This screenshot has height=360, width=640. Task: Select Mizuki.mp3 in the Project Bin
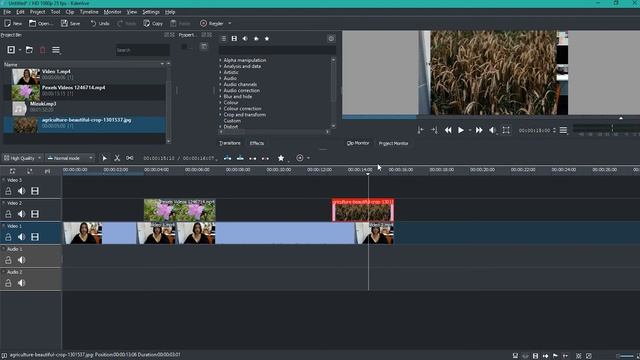tap(84, 108)
